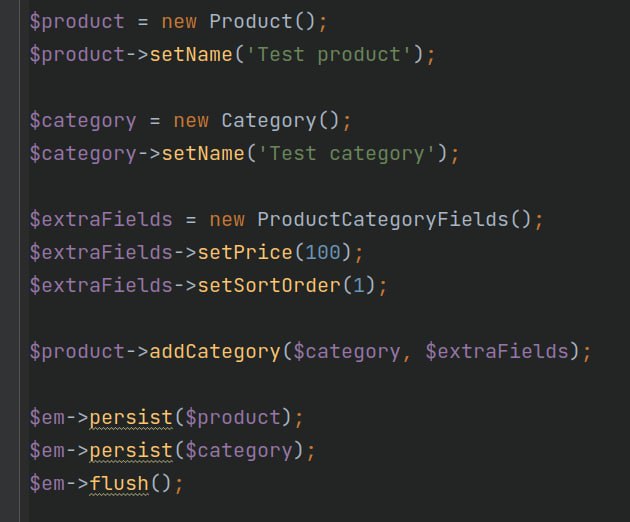Click the setName method on product line
The width and height of the screenshot is (630, 522).
191,55
